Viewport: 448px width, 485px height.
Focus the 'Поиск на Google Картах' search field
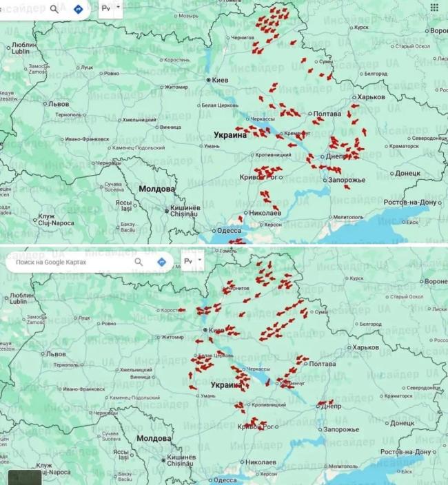click(x=51, y=262)
